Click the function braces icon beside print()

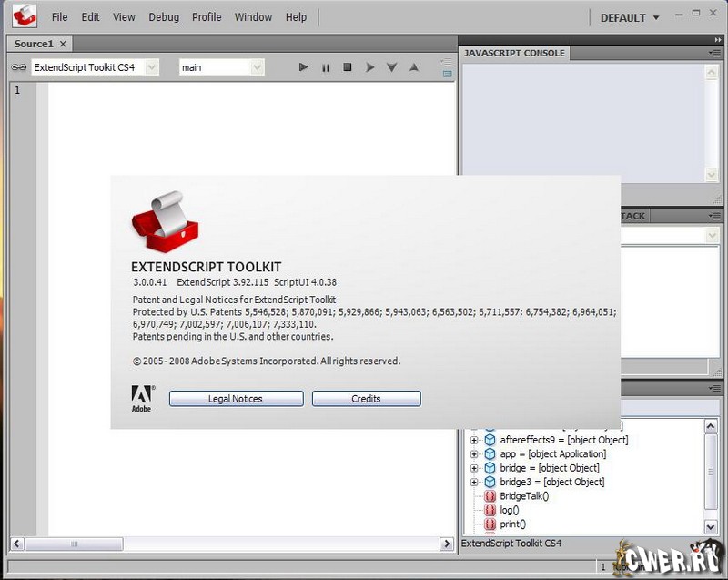[x=490, y=524]
